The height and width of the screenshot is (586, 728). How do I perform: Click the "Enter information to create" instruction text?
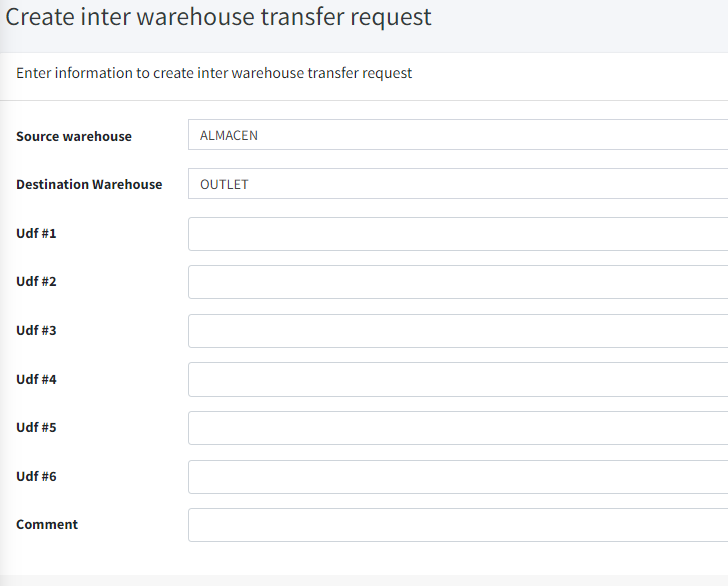click(x=214, y=73)
